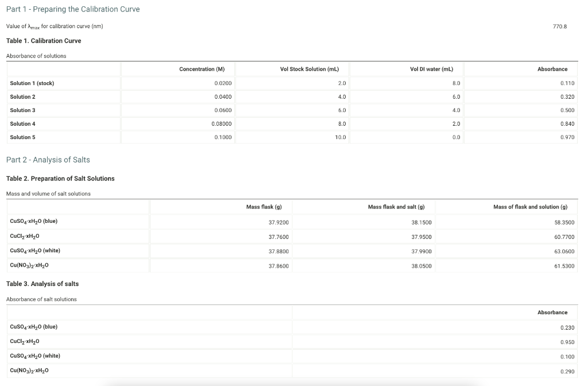
Task: Click Solution 4 absorbance value 0.840
Action: pos(567,124)
